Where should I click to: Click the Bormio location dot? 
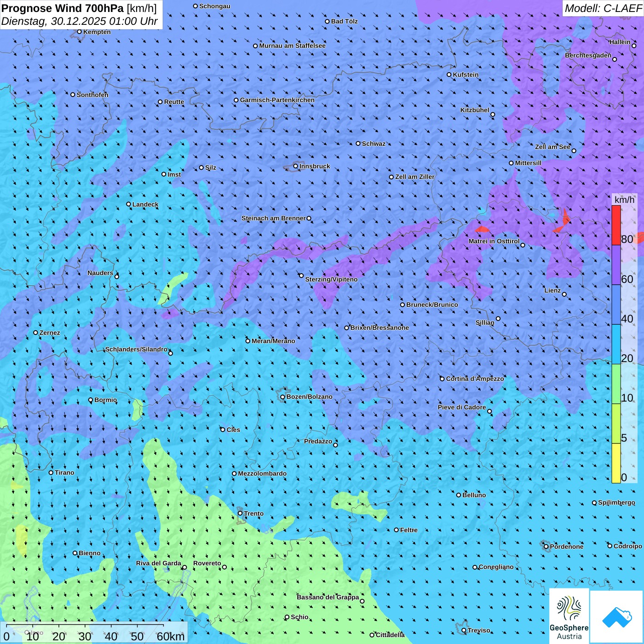[x=91, y=400]
